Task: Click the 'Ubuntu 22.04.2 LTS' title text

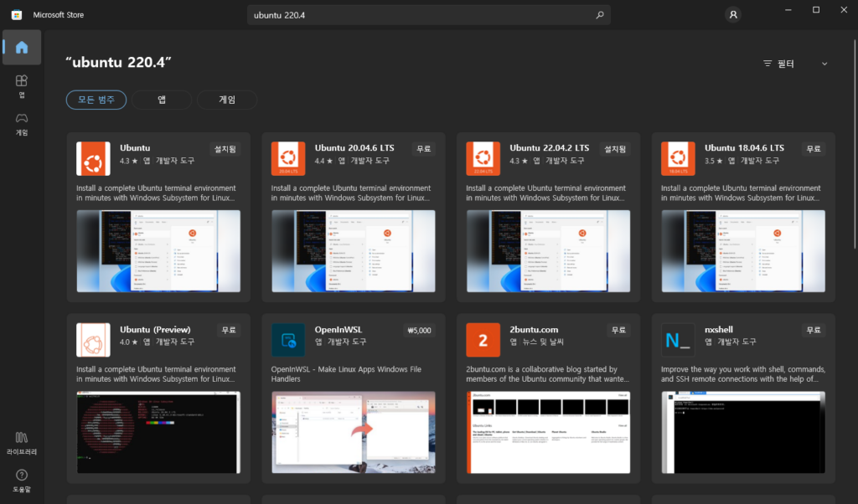Action: tap(550, 148)
